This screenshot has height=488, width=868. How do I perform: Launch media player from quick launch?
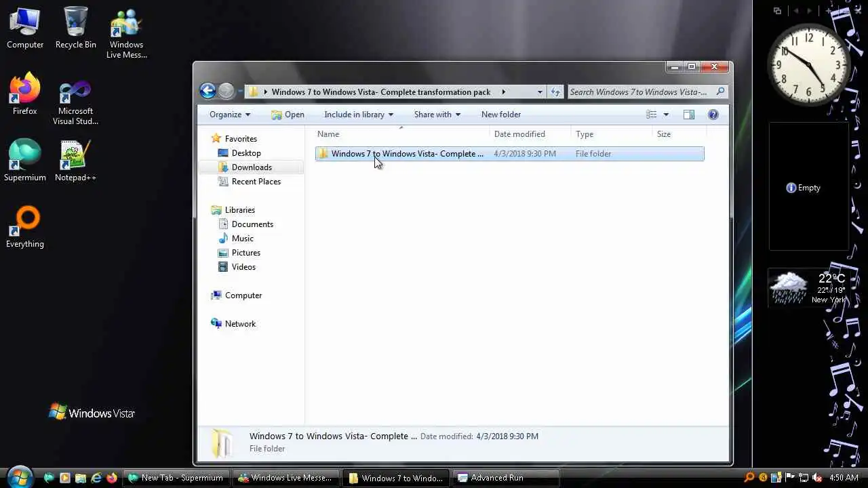tap(65, 478)
